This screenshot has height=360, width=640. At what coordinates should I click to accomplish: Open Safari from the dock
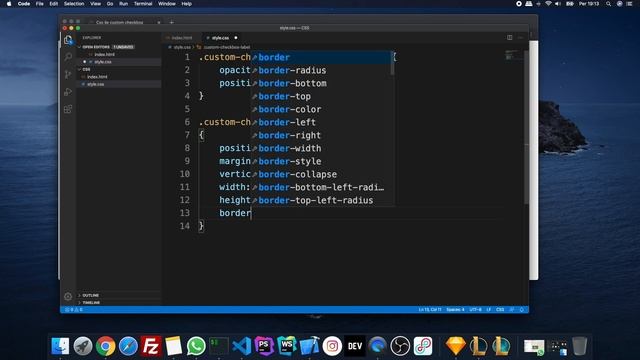pos(128,346)
